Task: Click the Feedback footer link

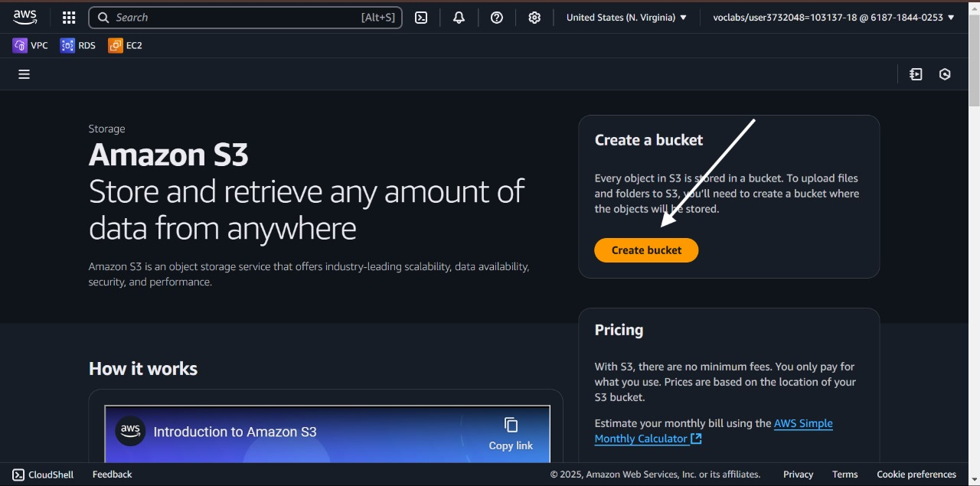Action: click(112, 475)
